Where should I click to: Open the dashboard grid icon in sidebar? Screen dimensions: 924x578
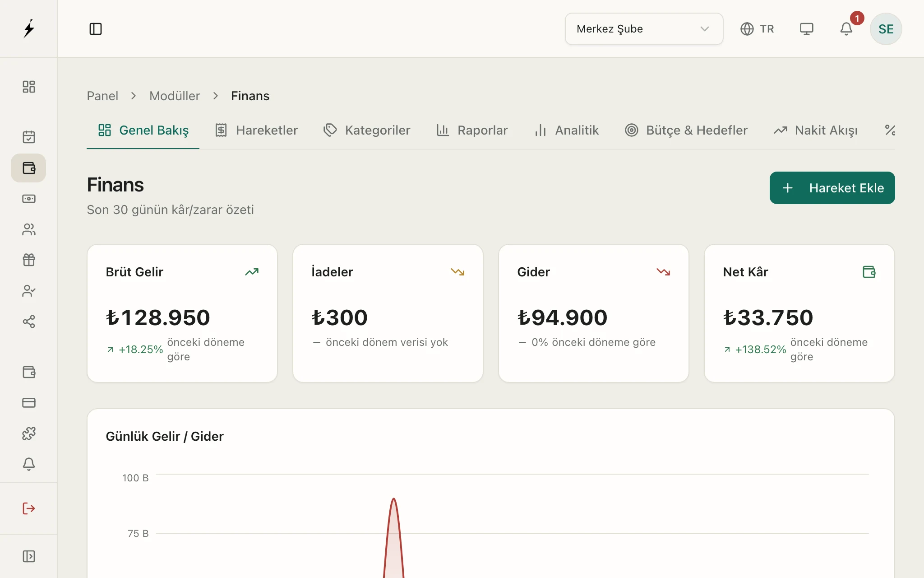pos(29,87)
